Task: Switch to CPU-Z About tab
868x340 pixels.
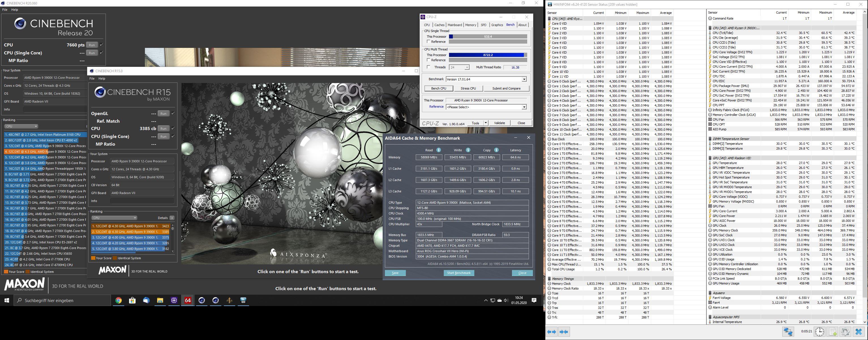Action: pos(522,25)
